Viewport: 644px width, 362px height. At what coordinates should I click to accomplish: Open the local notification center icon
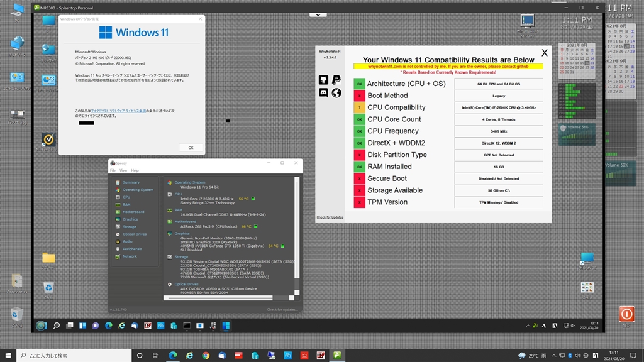tap(633, 356)
